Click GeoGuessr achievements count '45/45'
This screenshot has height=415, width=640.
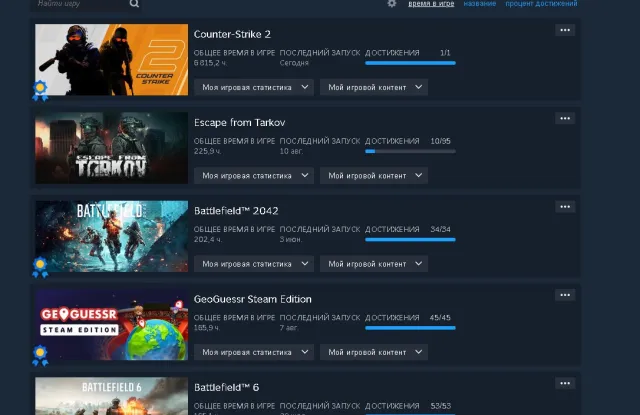(x=440, y=317)
